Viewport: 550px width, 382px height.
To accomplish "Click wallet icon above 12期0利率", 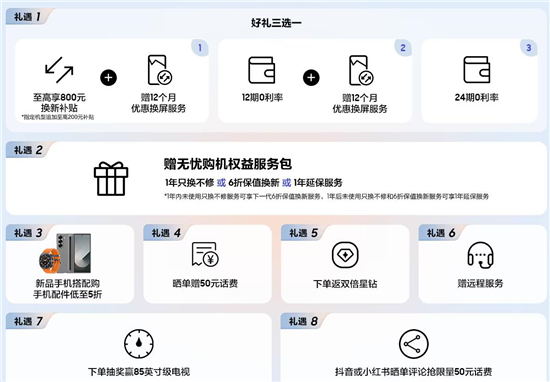I will (x=262, y=70).
